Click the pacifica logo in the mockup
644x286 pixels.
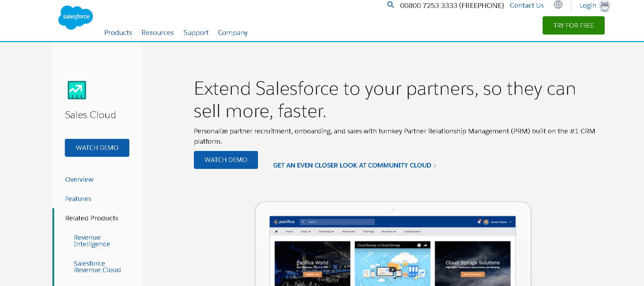pos(284,222)
